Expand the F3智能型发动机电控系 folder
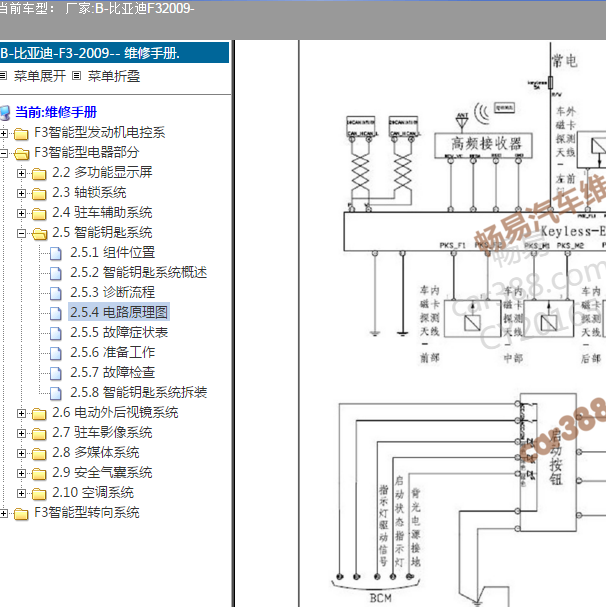The image size is (606, 607). pyautogui.click(x=3, y=134)
